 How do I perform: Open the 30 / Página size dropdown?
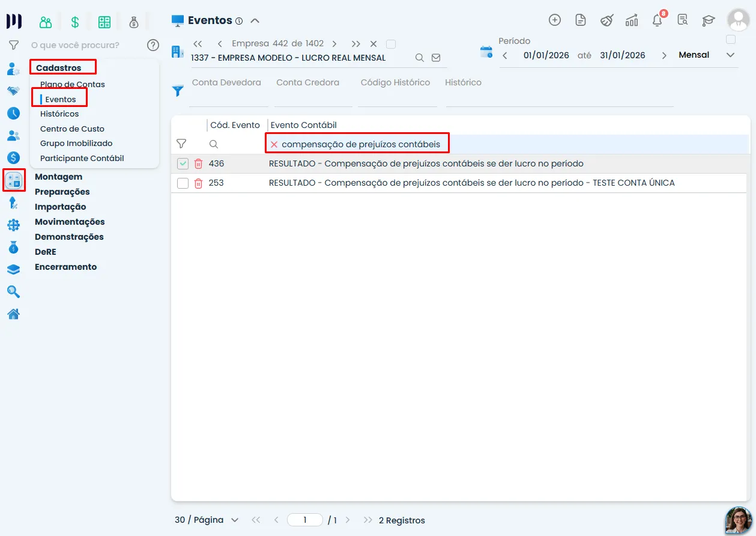pyautogui.click(x=207, y=520)
